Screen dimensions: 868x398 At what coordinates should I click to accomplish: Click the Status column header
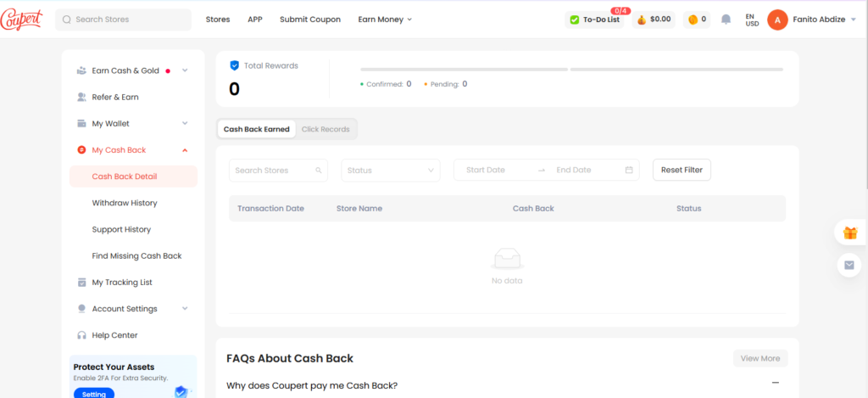[x=688, y=209]
